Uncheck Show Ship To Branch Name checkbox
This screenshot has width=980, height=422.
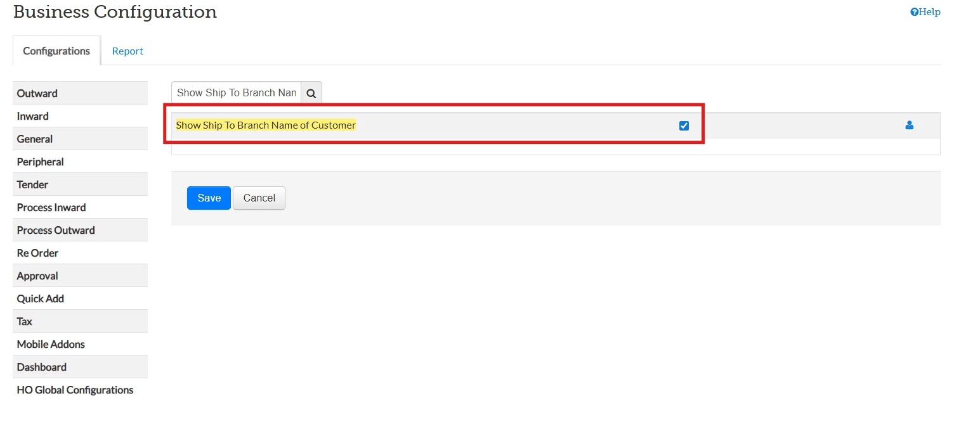click(x=684, y=125)
